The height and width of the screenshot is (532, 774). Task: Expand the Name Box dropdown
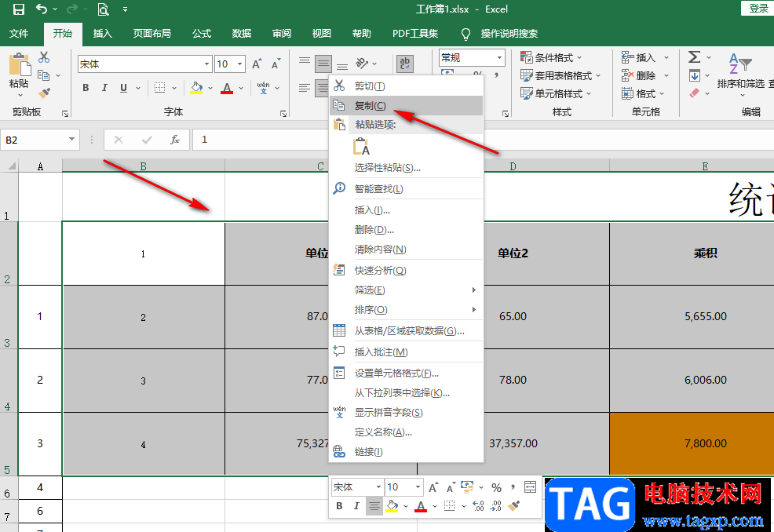[x=71, y=140]
